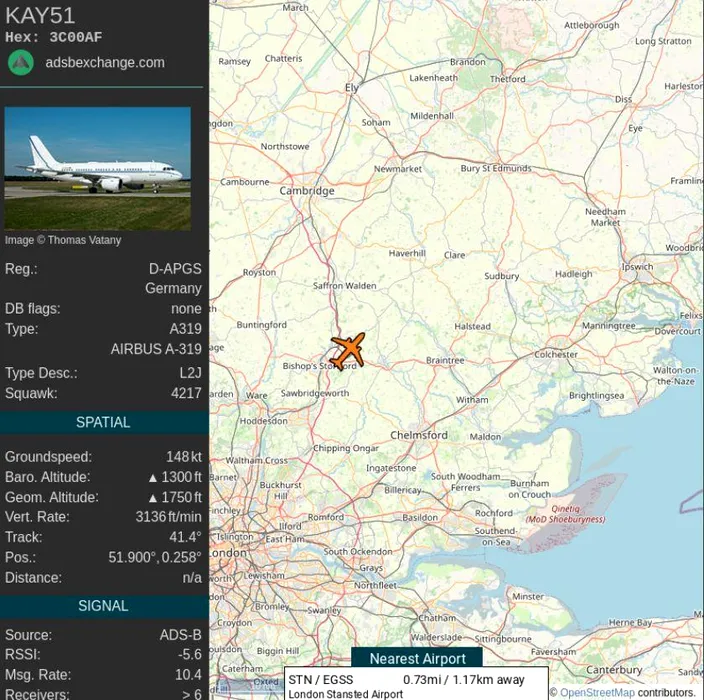This screenshot has height=700, width=704.
Task: Click the Cambridge label on the map
Action: coord(307,191)
